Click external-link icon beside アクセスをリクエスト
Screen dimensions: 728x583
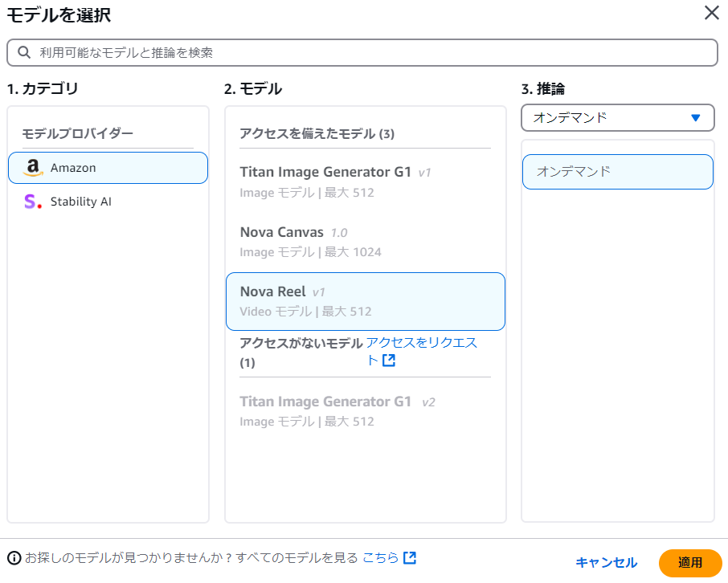coord(389,361)
